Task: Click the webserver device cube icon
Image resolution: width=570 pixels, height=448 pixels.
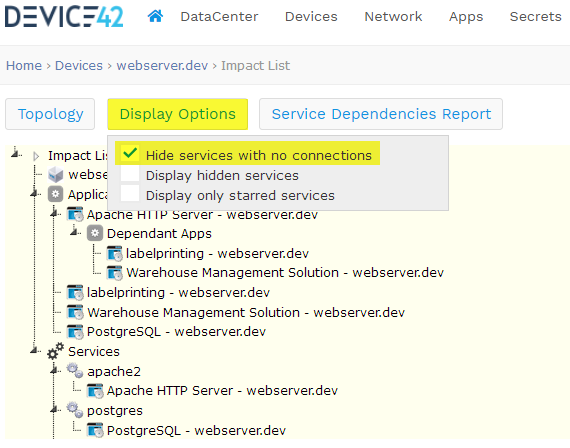Action: [56, 175]
